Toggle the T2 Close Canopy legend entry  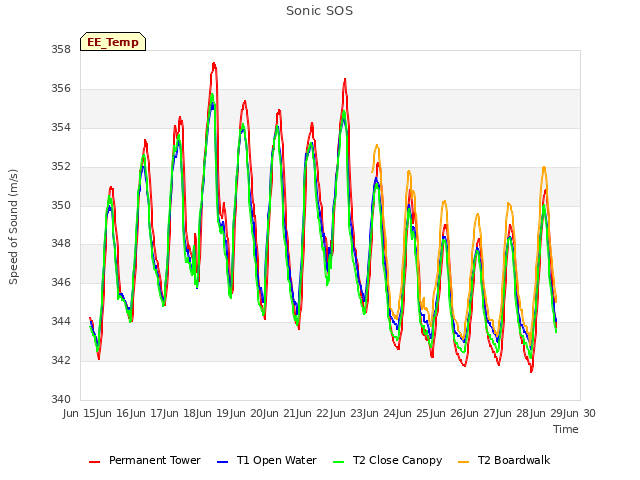[x=388, y=460]
